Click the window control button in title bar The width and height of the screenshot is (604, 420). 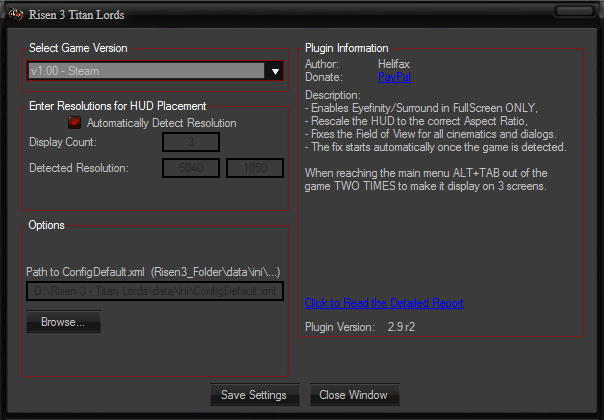coord(574,11)
